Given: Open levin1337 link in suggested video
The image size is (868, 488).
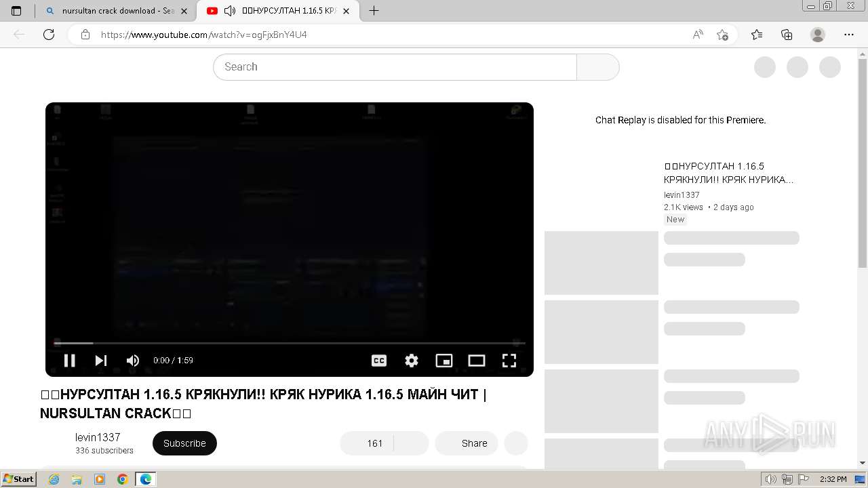Looking at the screenshot, I should [682, 195].
